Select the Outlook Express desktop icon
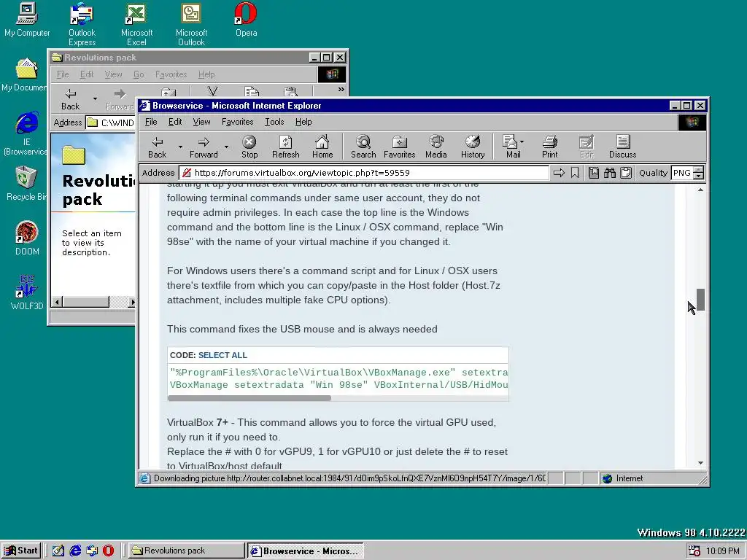747x560 pixels. (82, 24)
